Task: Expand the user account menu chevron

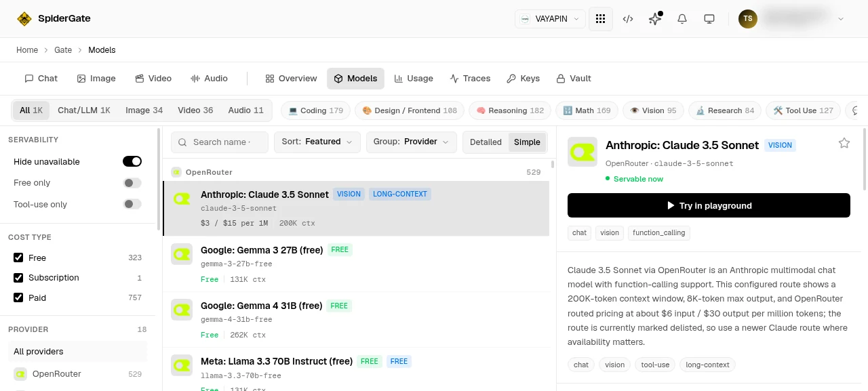Action: (841, 19)
